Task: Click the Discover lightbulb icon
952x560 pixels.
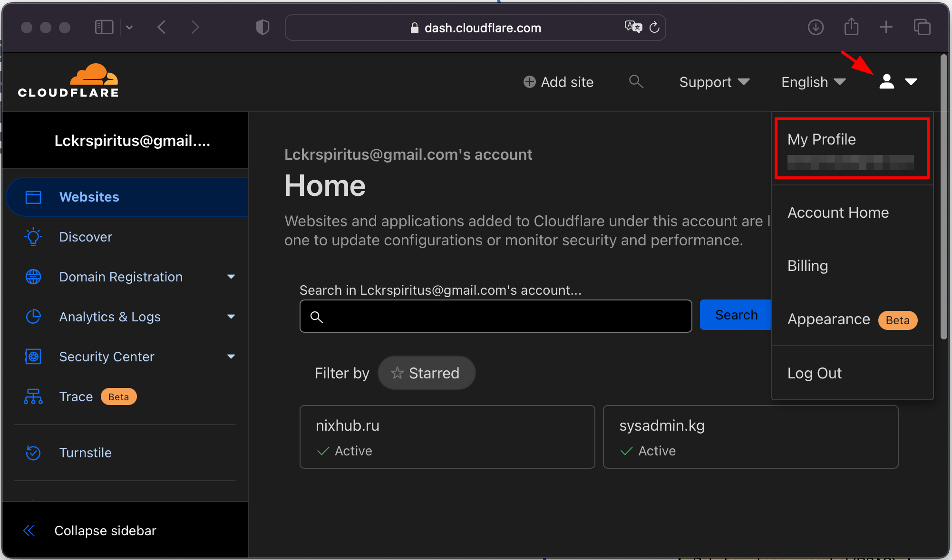Action: pyautogui.click(x=33, y=237)
